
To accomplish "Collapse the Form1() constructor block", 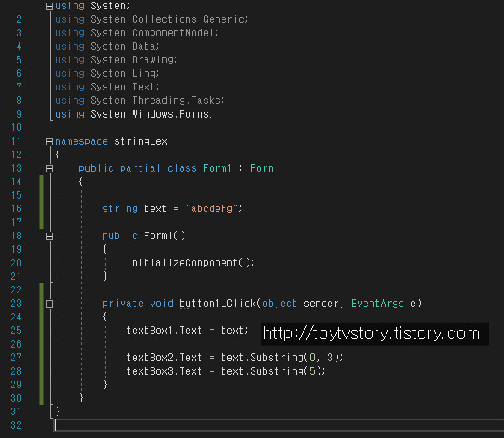I will (49, 236).
